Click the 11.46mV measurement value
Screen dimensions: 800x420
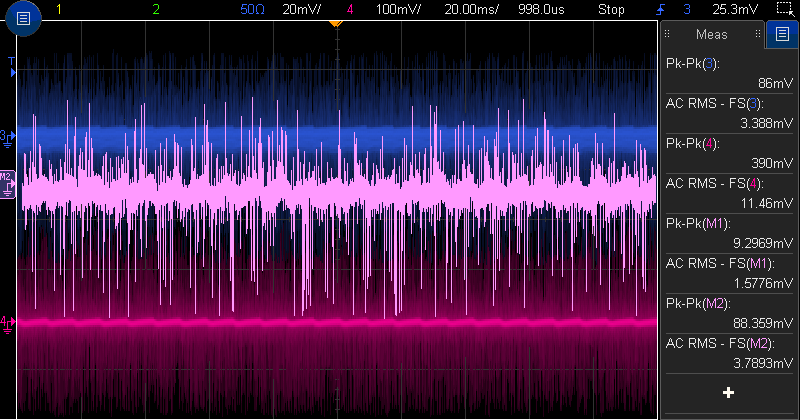(767, 203)
